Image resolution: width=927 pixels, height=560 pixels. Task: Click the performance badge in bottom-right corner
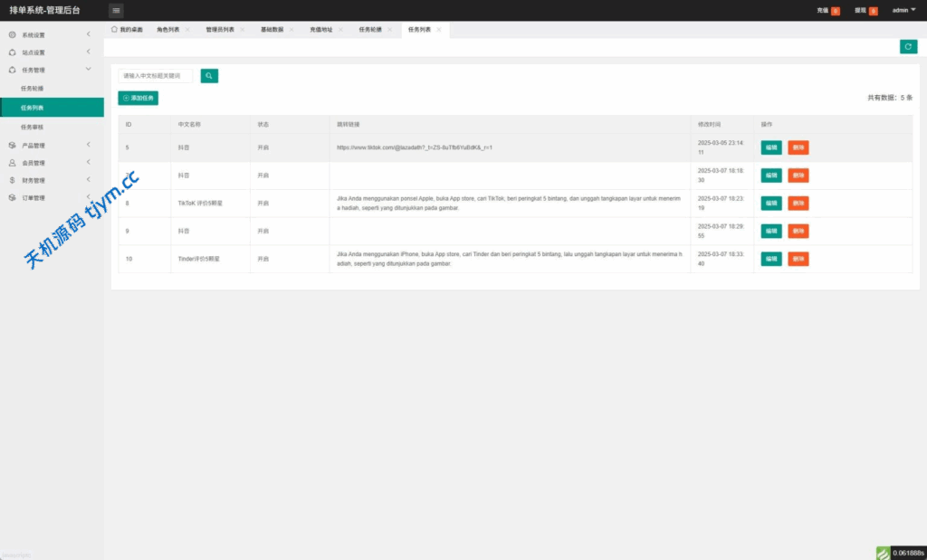901,553
